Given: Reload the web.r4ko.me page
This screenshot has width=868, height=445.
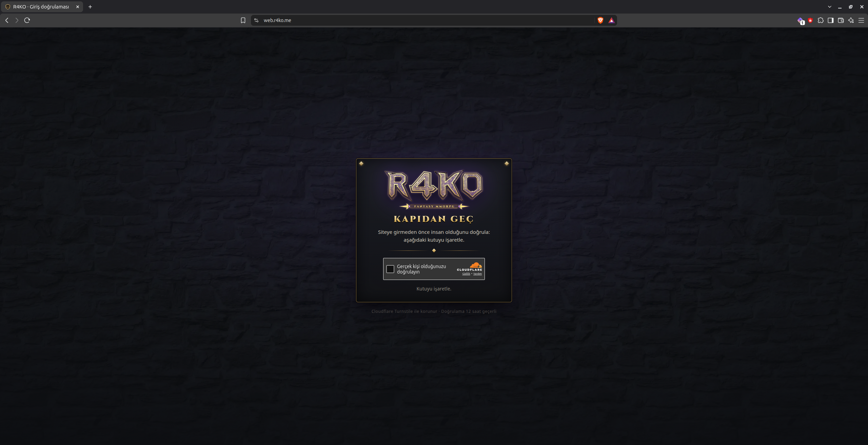Looking at the screenshot, I should [x=27, y=20].
